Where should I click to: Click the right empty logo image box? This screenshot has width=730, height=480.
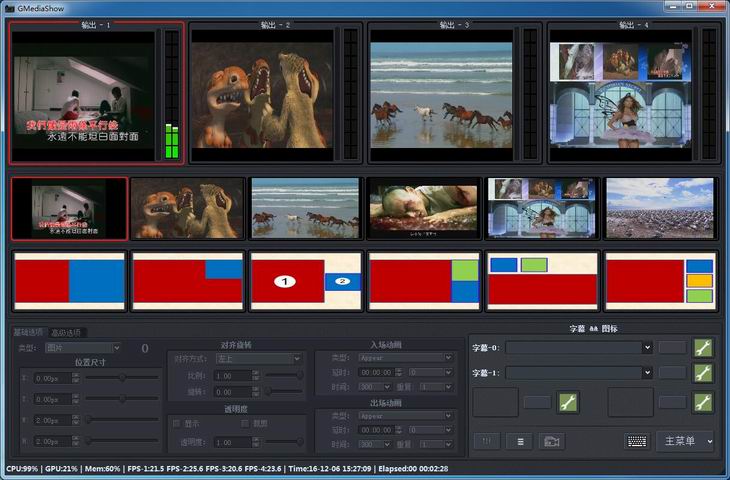(631, 402)
